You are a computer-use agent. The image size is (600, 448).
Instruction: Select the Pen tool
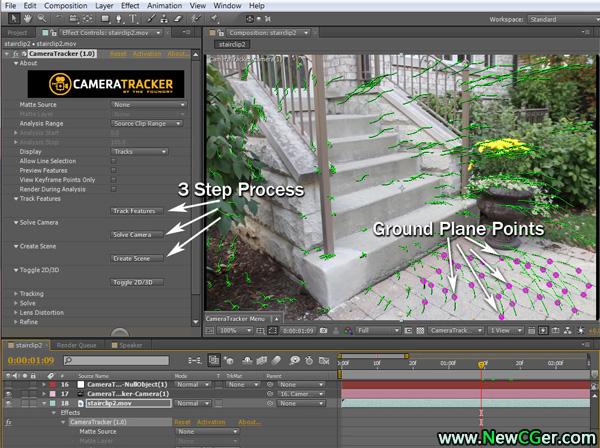(119, 18)
